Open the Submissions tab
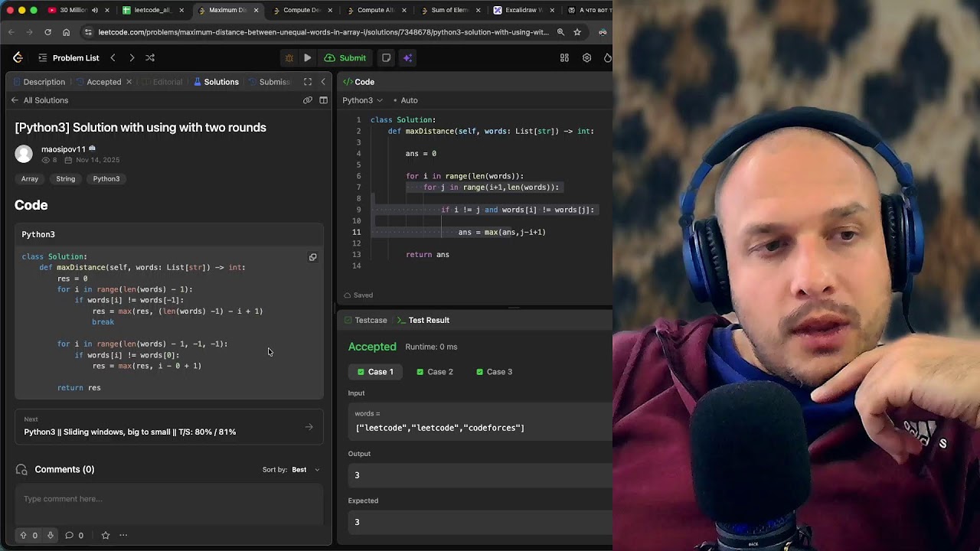This screenshot has height=551, width=980. click(269, 82)
